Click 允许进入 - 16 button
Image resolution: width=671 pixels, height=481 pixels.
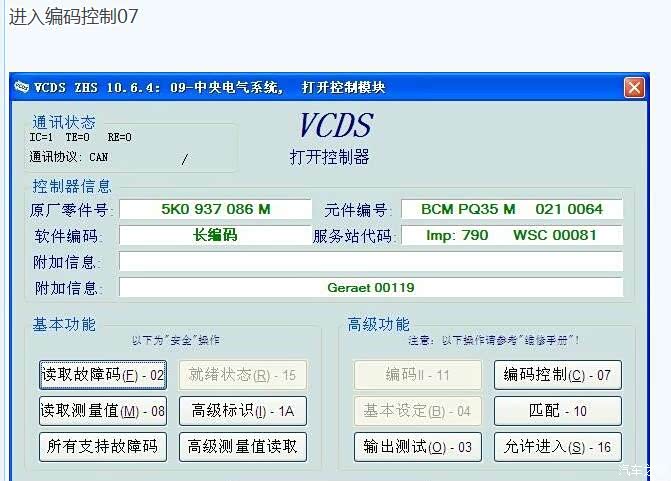[x=558, y=447]
